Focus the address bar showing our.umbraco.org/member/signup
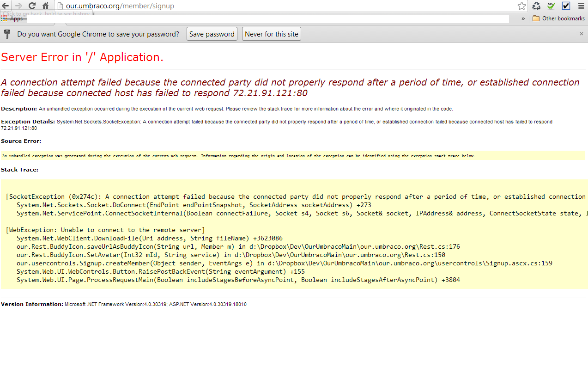588x380 pixels. [x=290, y=6]
